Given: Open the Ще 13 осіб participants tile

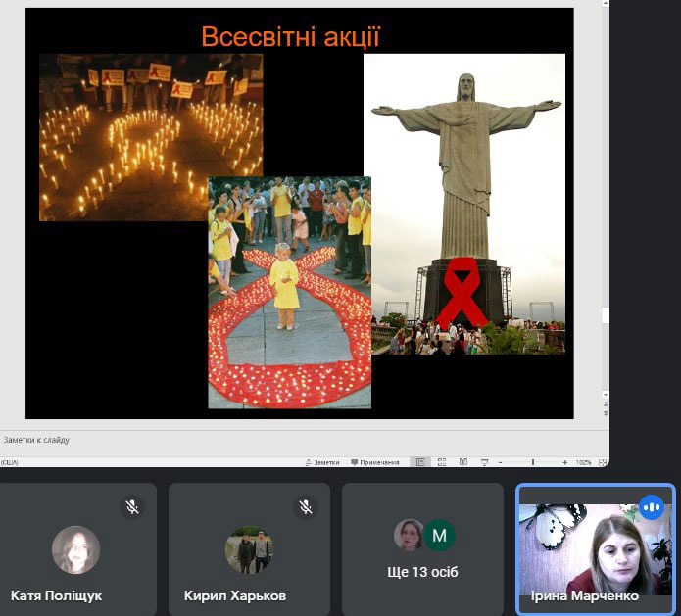Looking at the screenshot, I should pos(422,549).
